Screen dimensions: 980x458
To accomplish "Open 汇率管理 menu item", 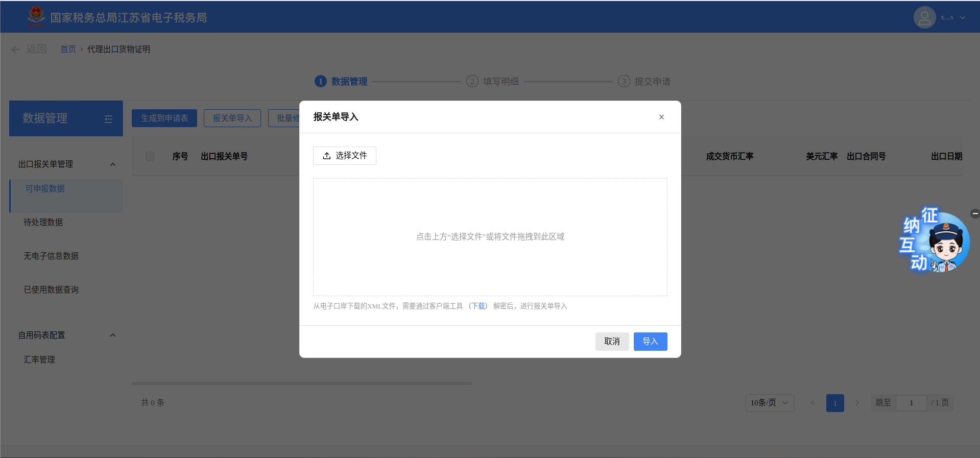I will (39, 359).
